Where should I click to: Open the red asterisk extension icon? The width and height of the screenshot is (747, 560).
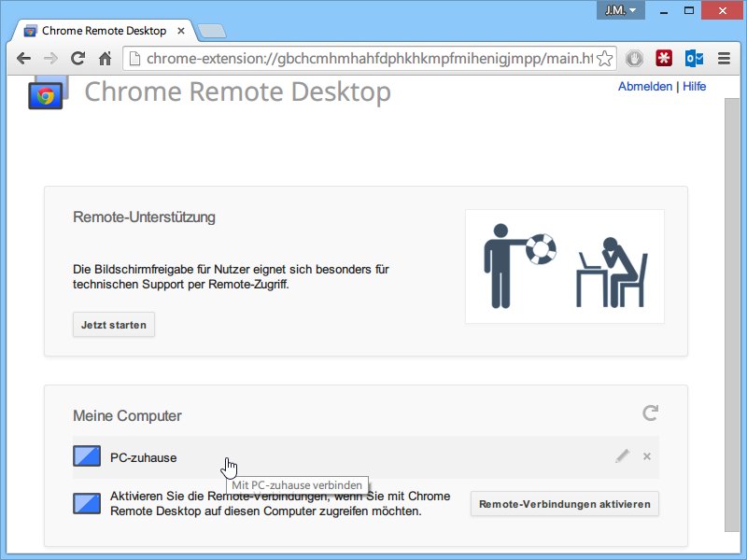pos(664,58)
